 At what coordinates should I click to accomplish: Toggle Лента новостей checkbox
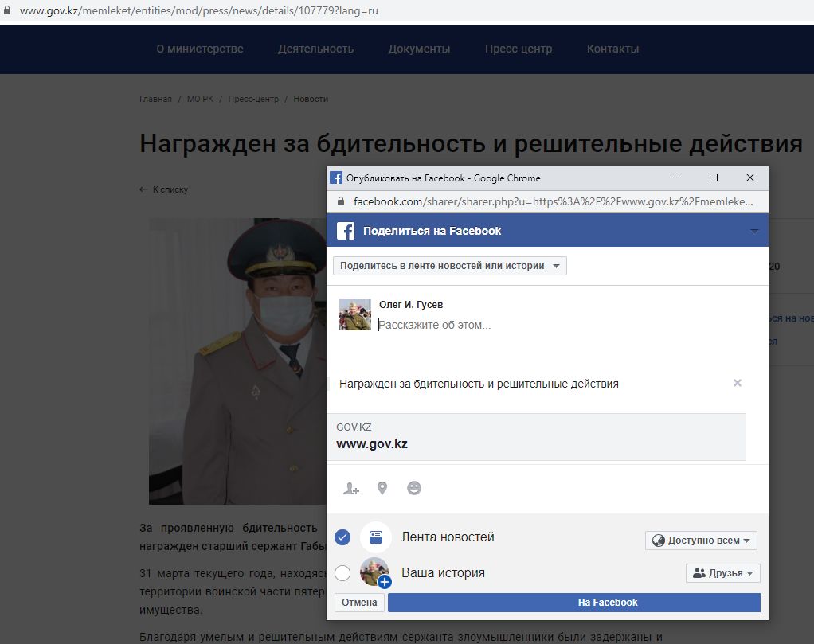[x=342, y=537]
